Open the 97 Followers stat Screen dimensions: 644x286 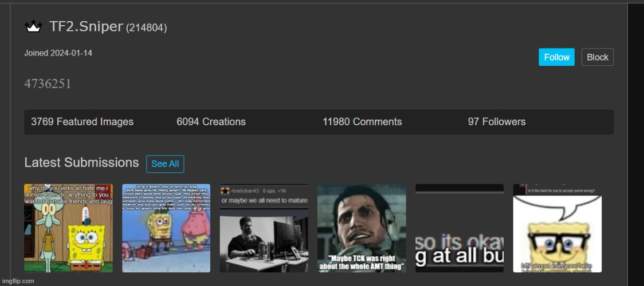tap(497, 122)
